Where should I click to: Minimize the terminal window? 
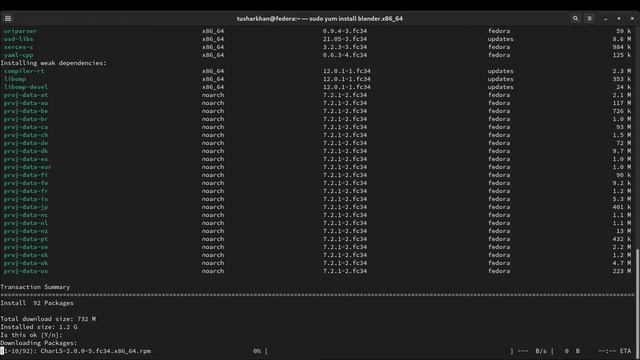[606, 19]
